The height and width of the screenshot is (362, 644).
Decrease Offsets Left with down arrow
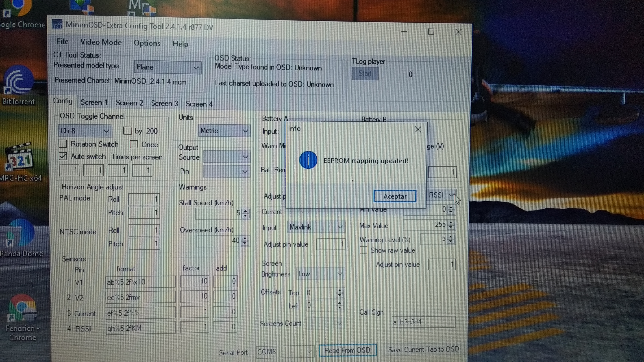click(x=339, y=308)
